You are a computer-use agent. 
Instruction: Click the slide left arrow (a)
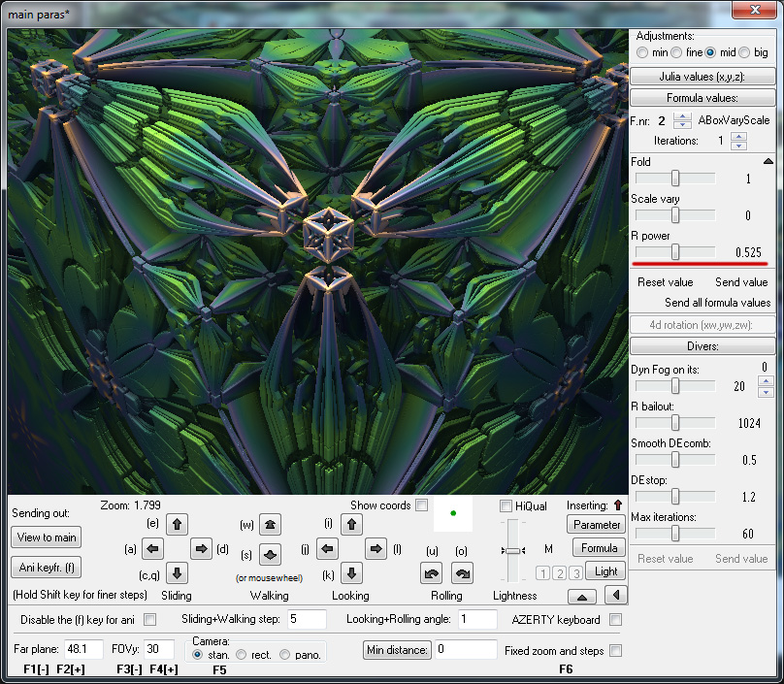pos(152,548)
